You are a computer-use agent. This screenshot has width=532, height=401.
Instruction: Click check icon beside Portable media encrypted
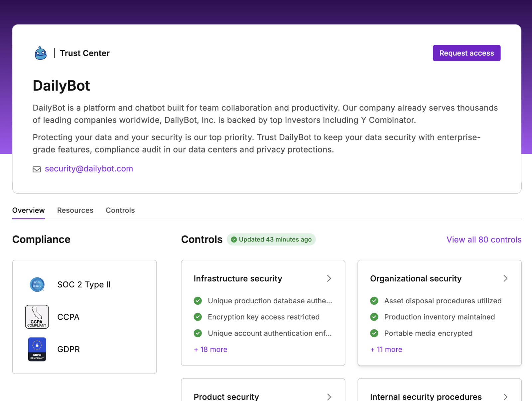click(374, 333)
